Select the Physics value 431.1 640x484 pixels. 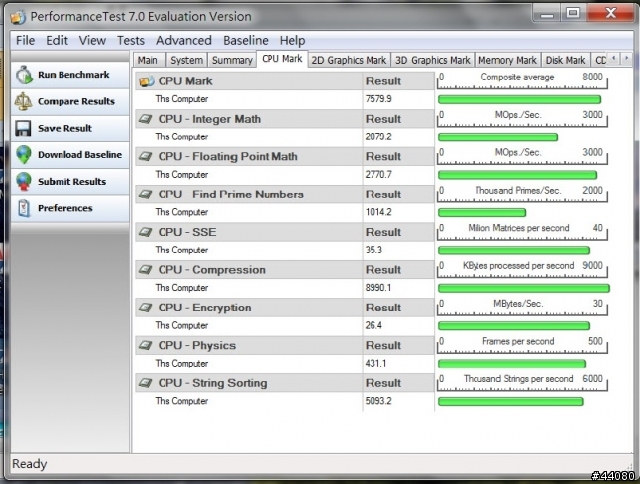tap(376, 363)
